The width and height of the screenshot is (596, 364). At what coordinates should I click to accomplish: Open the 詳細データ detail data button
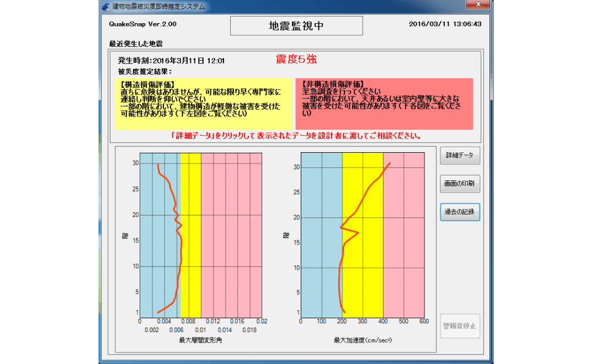click(x=460, y=156)
